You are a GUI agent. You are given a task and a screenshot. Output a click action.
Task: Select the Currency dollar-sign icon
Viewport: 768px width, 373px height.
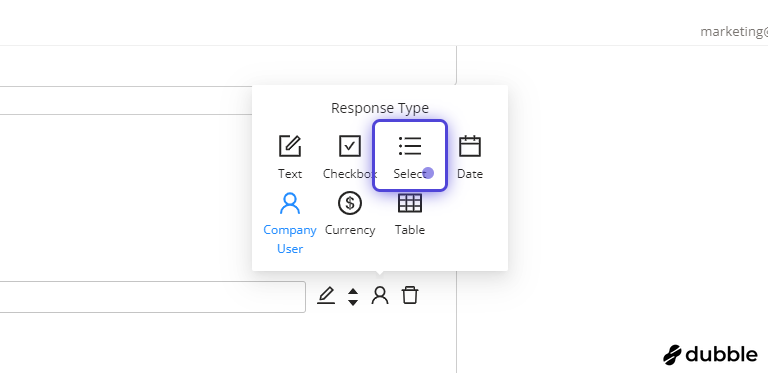tap(350, 203)
